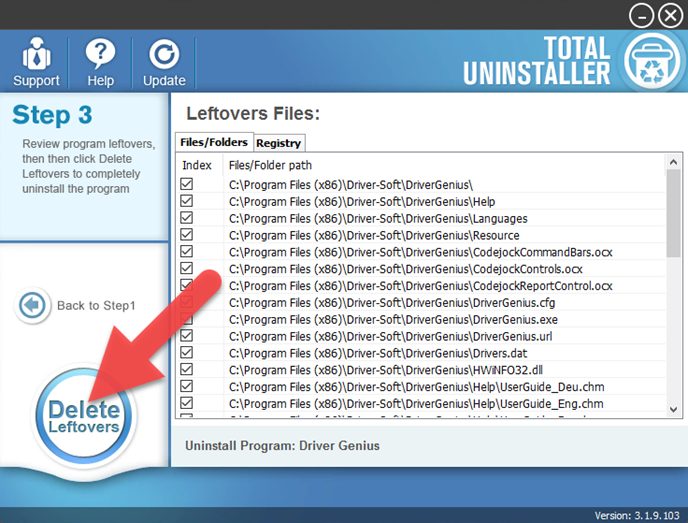Uncheck the DriverGenius\ root folder checkbox
The image size is (688, 523).
(x=186, y=184)
